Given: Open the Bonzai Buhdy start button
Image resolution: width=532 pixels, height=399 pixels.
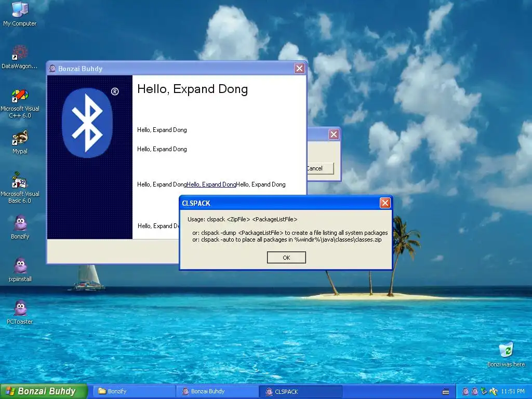Looking at the screenshot, I should tap(44, 391).
